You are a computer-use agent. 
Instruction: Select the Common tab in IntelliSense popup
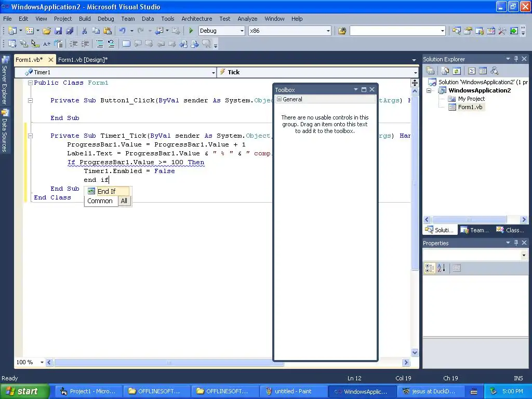tap(100, 201)
